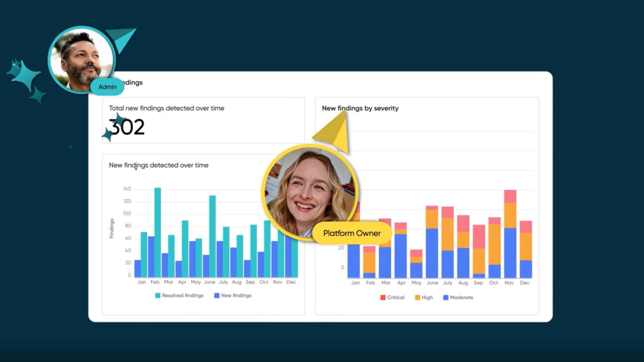Click the rotated "Findings" y-axis title
The image size is (644, 362).
(x=112, y=229)
